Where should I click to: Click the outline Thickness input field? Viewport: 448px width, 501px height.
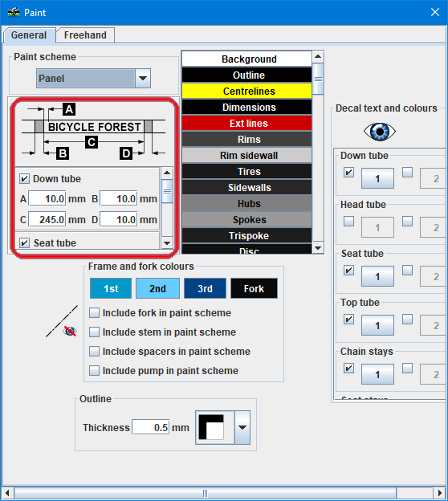point(150,427)
